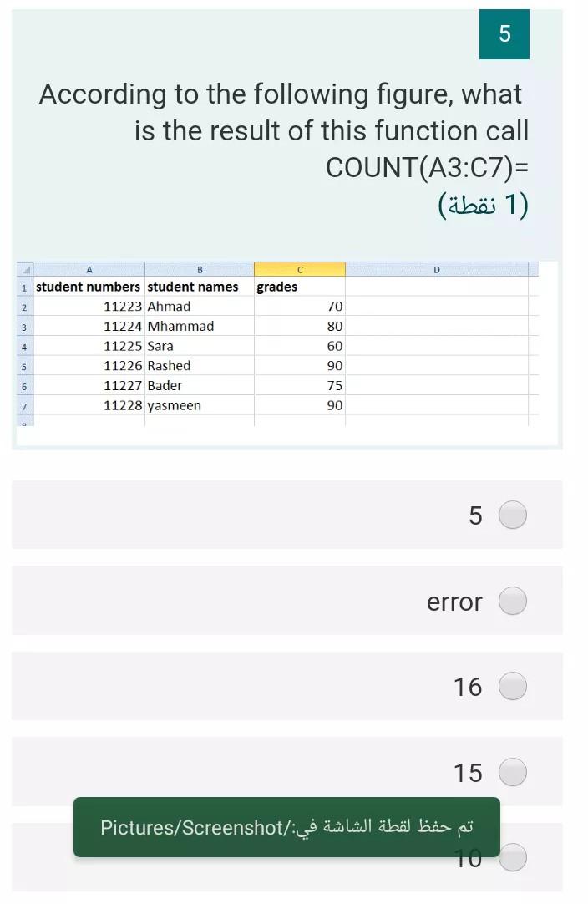Tap the question number 5 badge
Image resolution: width=588 pixels, height=904 pixels.
tap(504, 34)
